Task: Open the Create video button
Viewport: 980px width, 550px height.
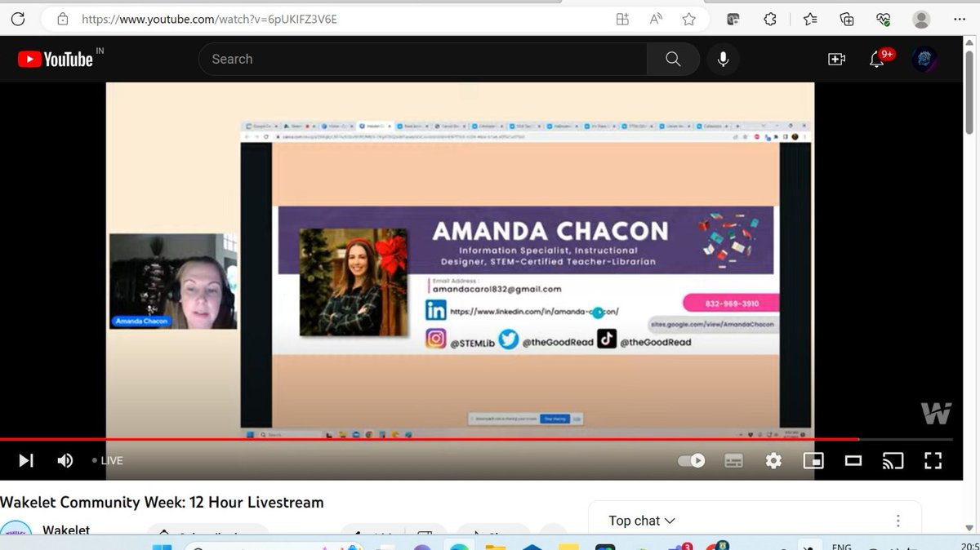Action: 836,59
